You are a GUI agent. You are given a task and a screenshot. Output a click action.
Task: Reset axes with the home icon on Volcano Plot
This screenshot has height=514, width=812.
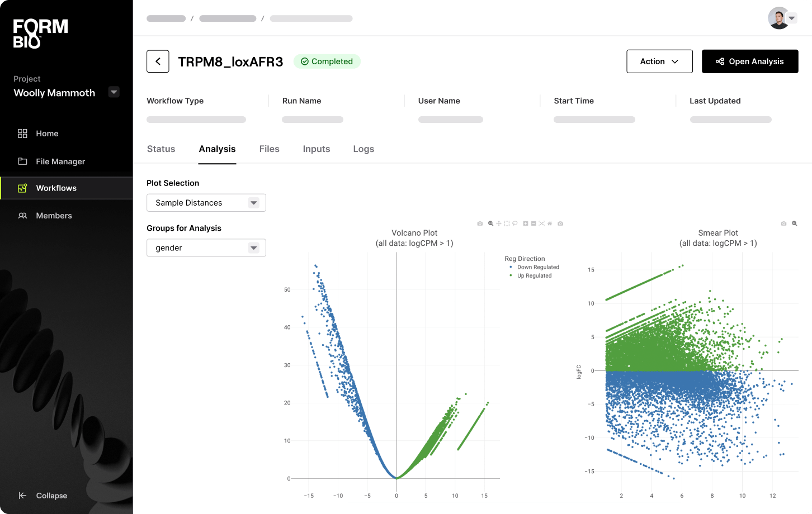tap(550, 223)
